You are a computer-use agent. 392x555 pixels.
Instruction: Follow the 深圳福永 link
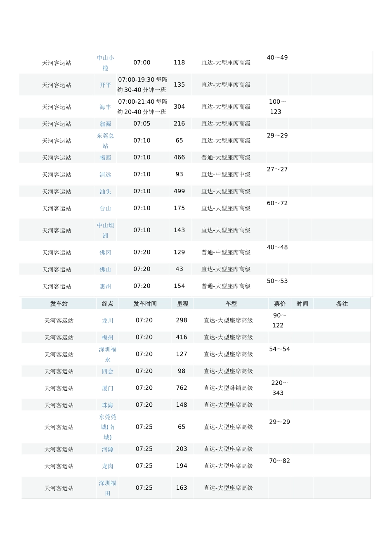click(x=108, y=354)
